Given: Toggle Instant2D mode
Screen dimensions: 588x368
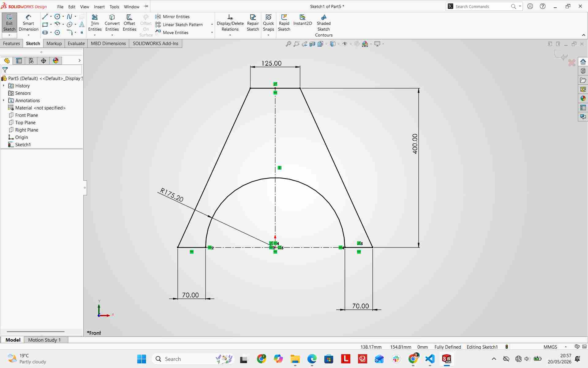Looking at the screenshot, I should (x=303, y=20).
